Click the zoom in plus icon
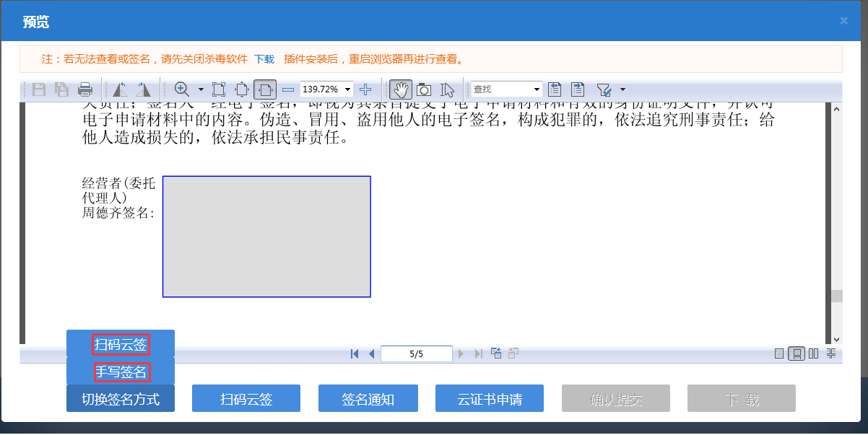 click(365, 89)
